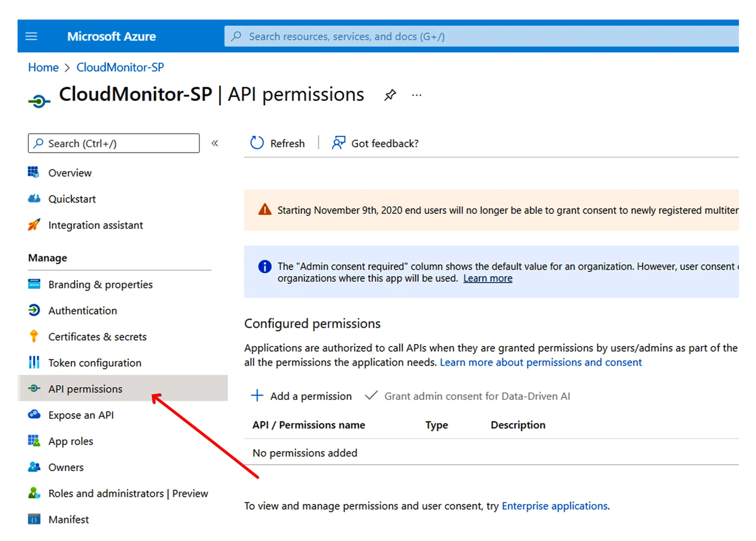Image resolution: width=756 pixels, height=541 pixels.
Task: Click the Certificates key icon
Action: pos(34,336)
